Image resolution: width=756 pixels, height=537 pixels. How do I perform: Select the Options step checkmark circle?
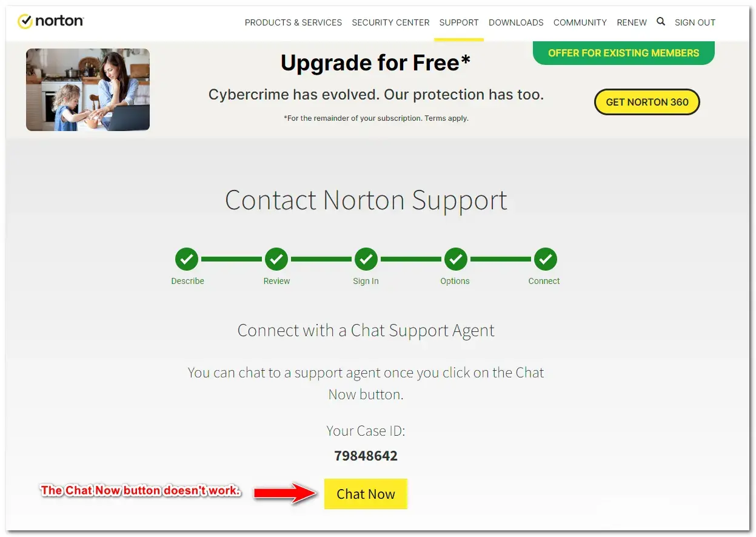coord(455,259)
